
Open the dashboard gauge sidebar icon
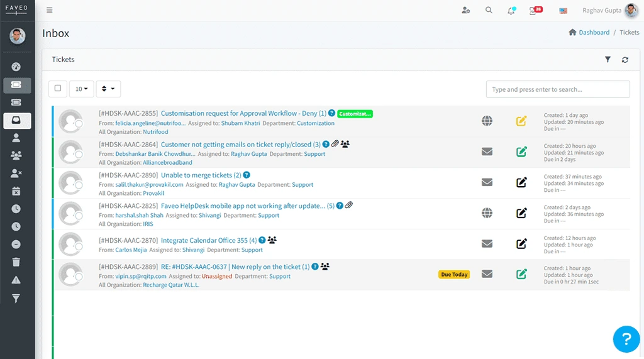tap(16, 67)
